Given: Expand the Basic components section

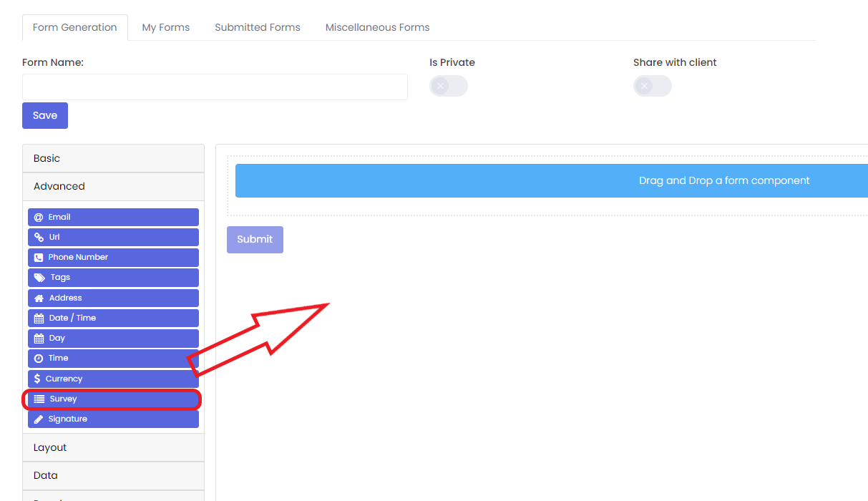Looking at the screenshot, I should coord(113,158).
